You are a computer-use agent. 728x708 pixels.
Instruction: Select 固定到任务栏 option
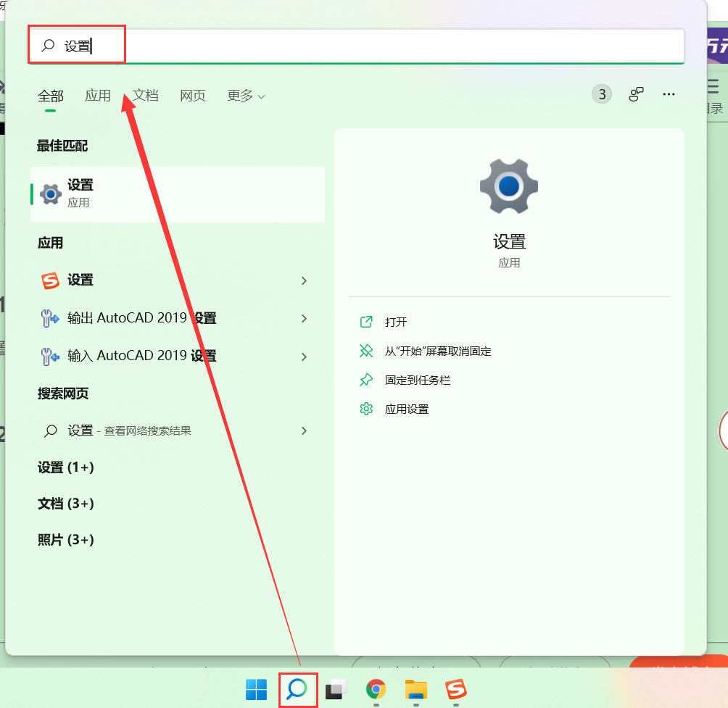418,380
